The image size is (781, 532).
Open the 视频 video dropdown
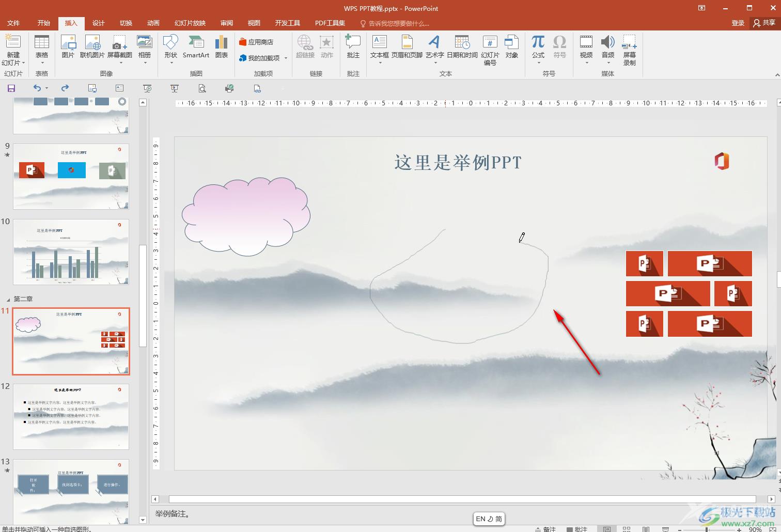click(586, 63)
